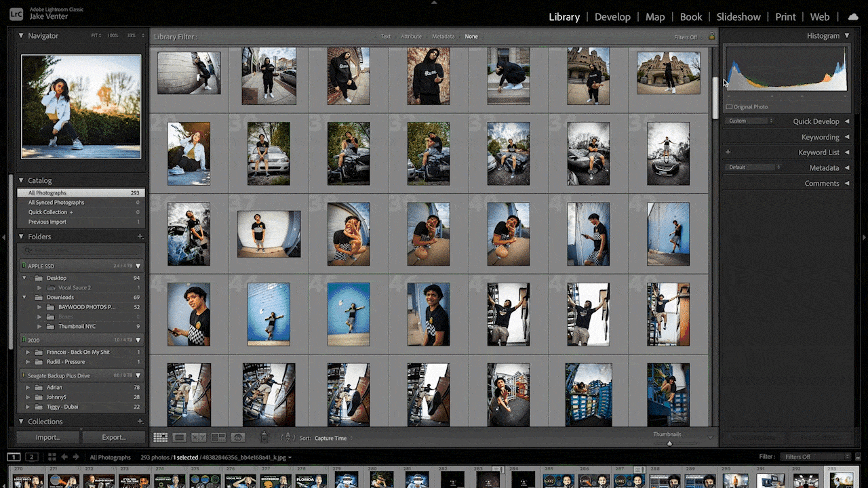Open the Sort Capture Time dropdown

coord(331,439)
